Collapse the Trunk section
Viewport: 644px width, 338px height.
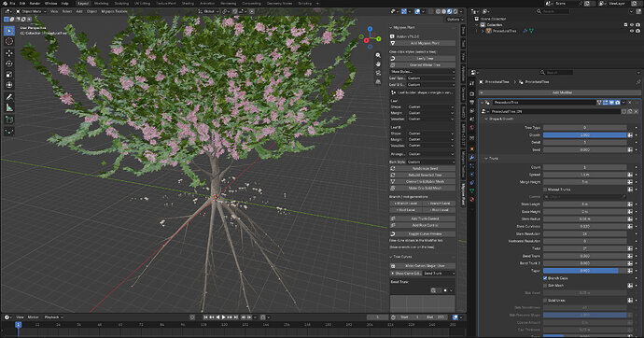click(x=486, y=158)
